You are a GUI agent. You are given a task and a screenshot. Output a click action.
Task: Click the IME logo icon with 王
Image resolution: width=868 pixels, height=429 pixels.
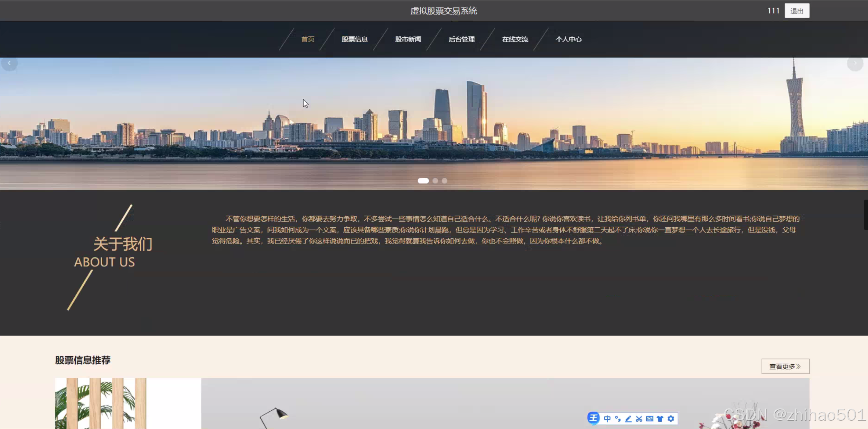[x=593, y=418]
